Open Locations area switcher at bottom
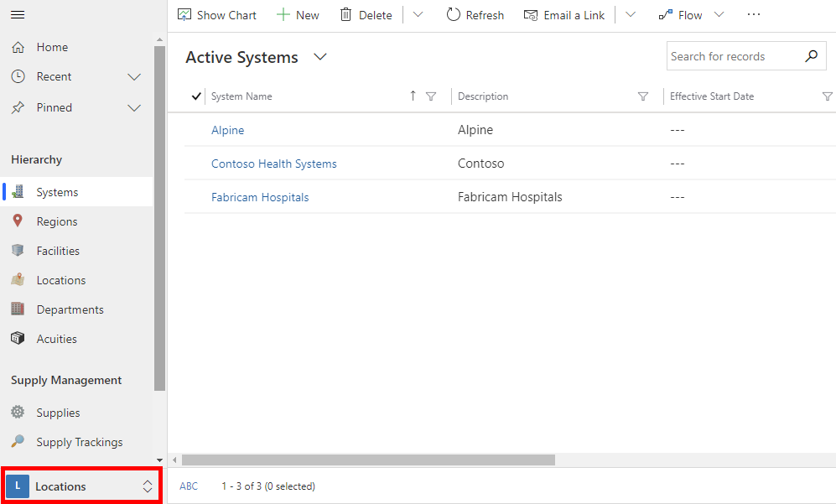This screenshot has width=836, height=504. (x=80, y=486)
